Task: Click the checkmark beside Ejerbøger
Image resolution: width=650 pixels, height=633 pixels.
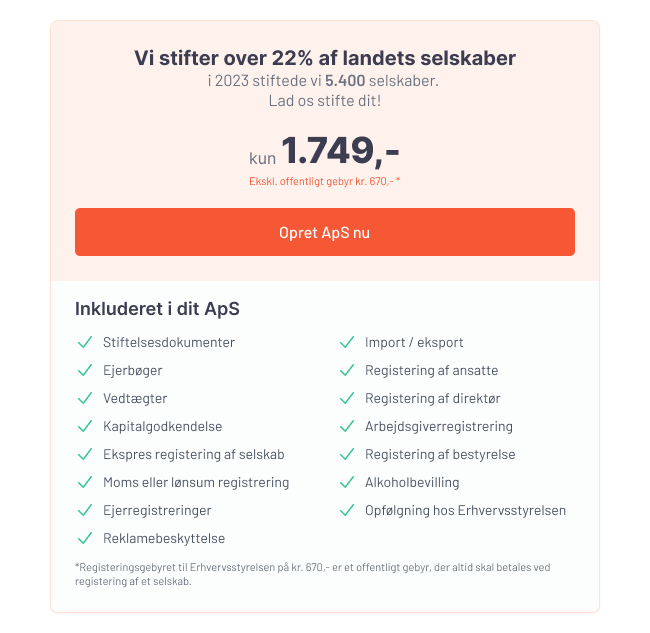Action: 85,370
